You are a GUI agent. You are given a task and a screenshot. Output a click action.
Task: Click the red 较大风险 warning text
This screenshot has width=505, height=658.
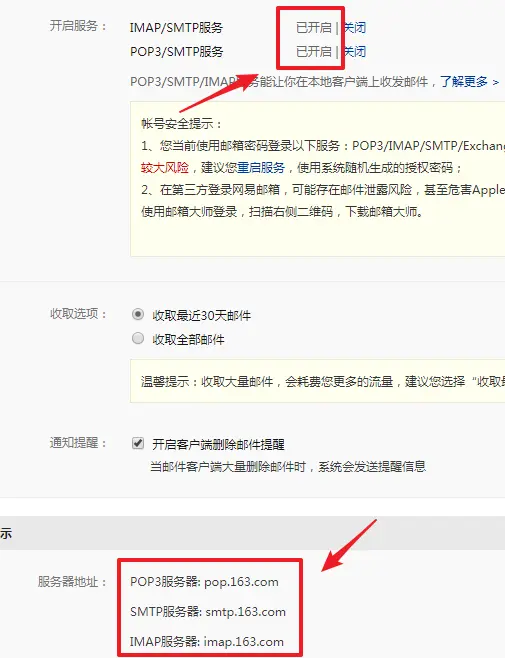[x=165, y=168]
